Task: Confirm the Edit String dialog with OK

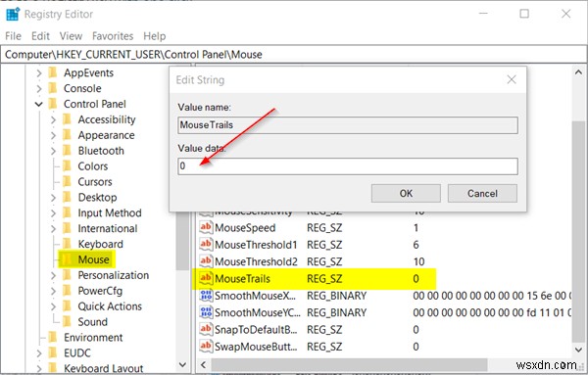Action: pyautogui.click(x=406, y=193)
